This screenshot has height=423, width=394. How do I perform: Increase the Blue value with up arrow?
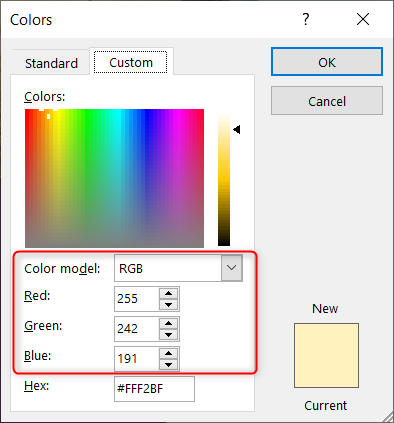tap(168, 354)
